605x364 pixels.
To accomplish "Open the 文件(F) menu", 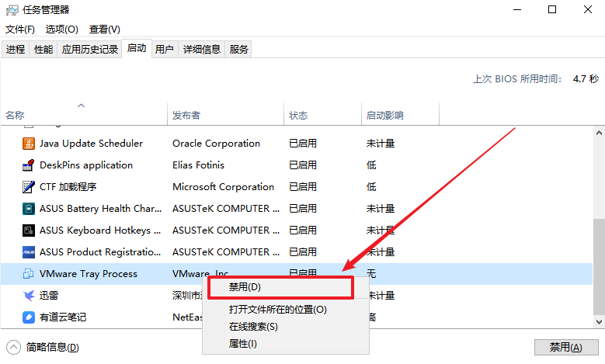I will (x=20, y=29).
